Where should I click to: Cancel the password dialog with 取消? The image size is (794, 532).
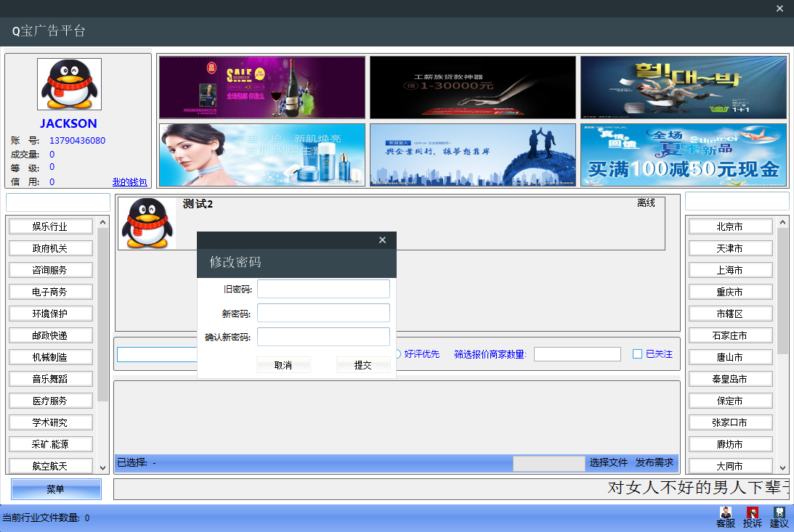[283, 365]
